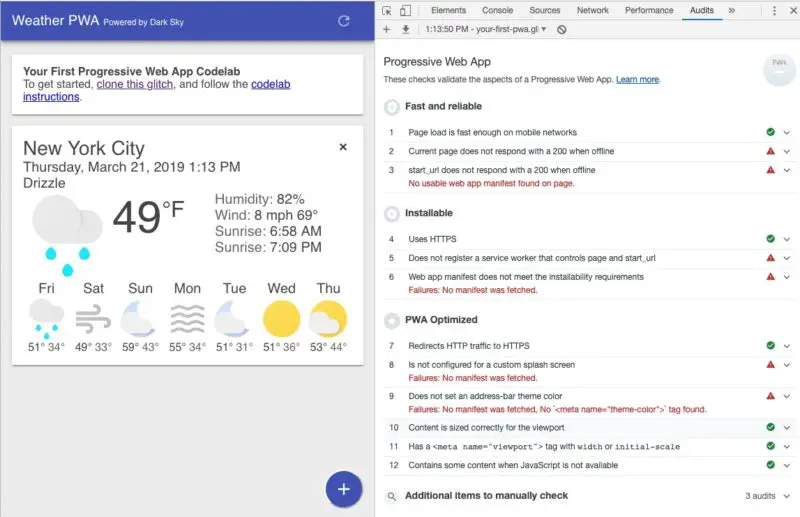Image resolution: width=800 pixels, height=517 pixels.
Task: Click the 49°F temperature
Action: [x=148, y=216]
